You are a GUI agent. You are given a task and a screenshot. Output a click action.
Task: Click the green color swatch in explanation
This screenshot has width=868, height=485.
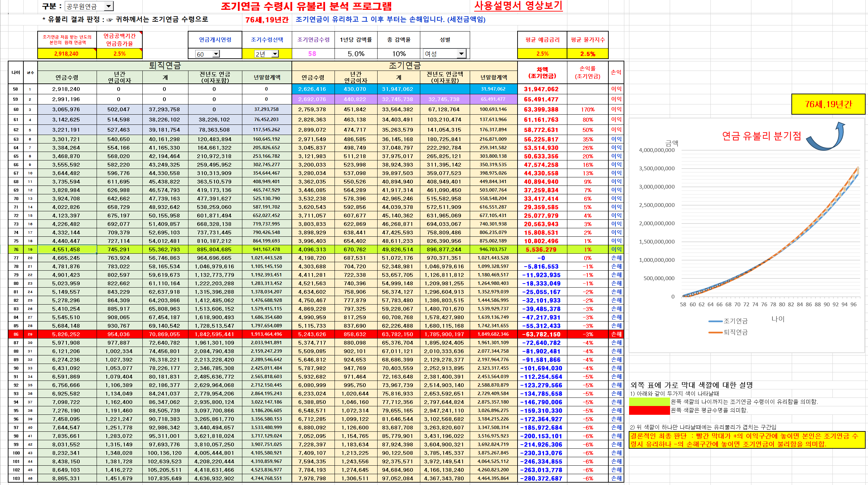(x=649, y=402)
